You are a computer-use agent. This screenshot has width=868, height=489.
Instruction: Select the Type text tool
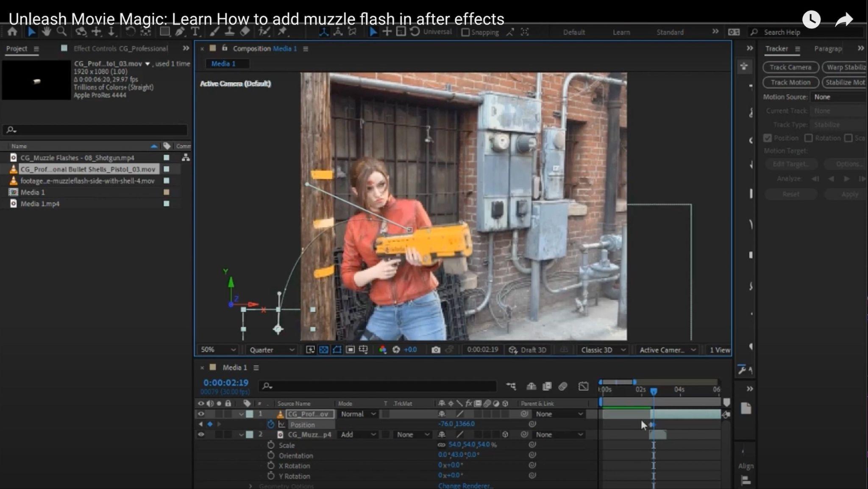[195, 32]
